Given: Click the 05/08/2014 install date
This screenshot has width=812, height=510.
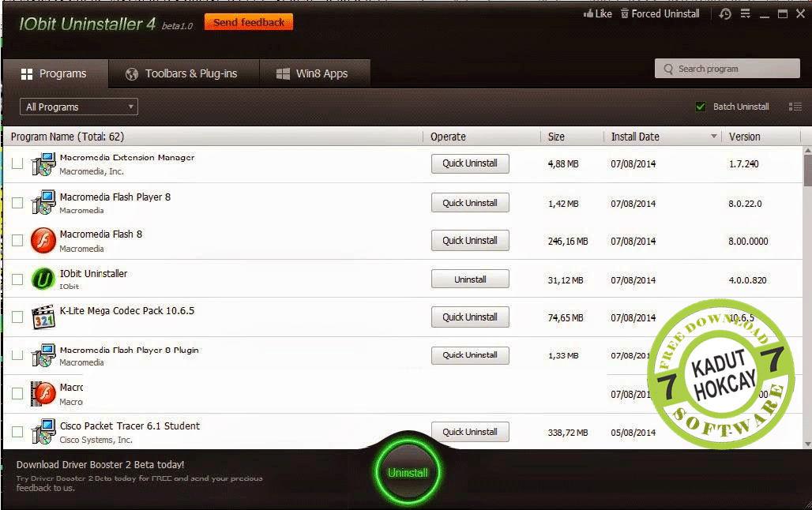Looking at the screenshot, I should [633, 433].
